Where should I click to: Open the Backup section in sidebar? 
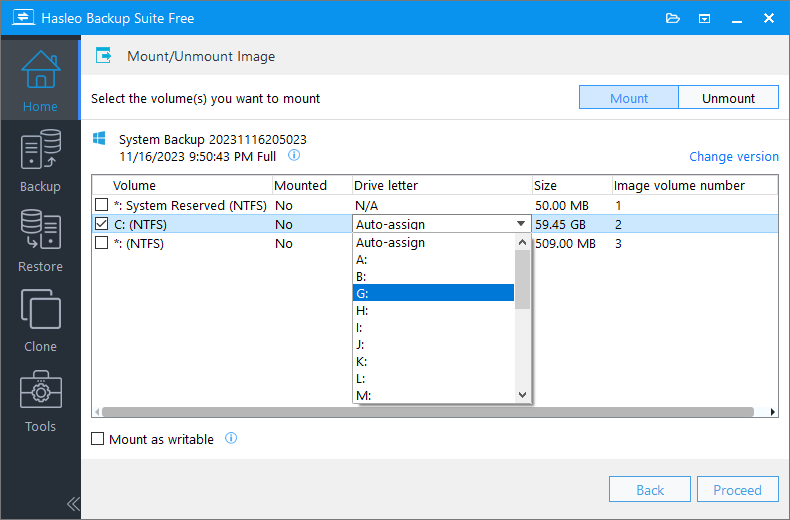click(x=40, y=161)
